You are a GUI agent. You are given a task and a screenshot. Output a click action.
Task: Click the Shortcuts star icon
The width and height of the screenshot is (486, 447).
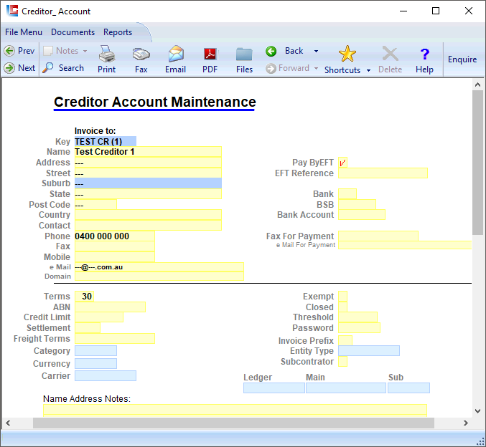[x=347, y=54]
